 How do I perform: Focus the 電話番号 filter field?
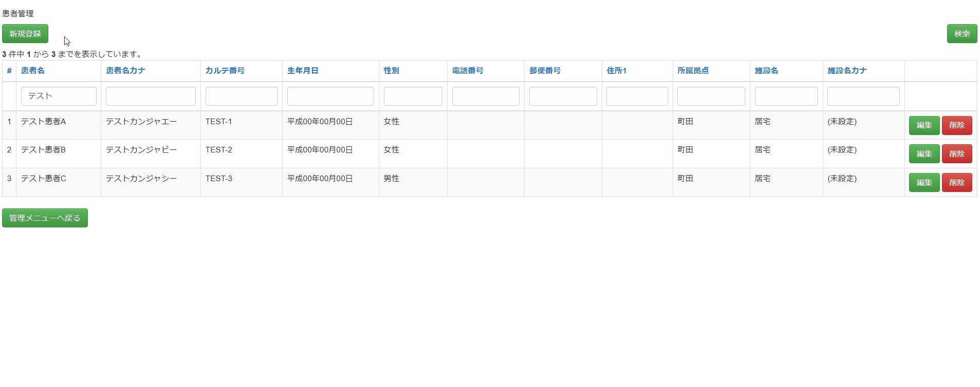tap(486, 96)
